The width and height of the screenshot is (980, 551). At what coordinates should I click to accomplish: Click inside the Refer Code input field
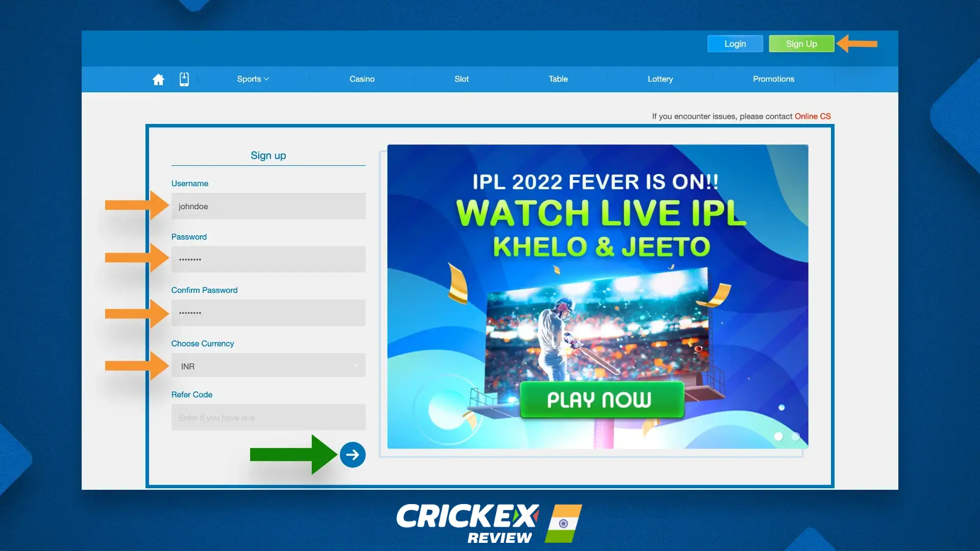pos(268,417)
